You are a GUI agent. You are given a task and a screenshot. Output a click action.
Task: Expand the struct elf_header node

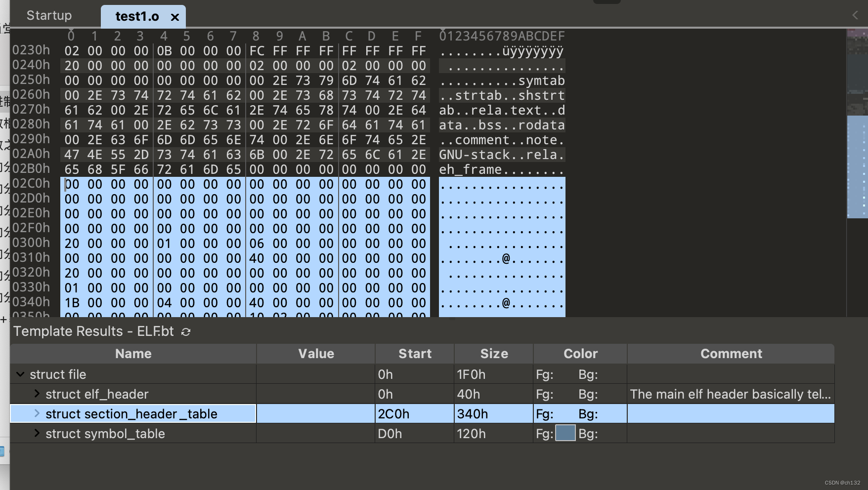37,394
